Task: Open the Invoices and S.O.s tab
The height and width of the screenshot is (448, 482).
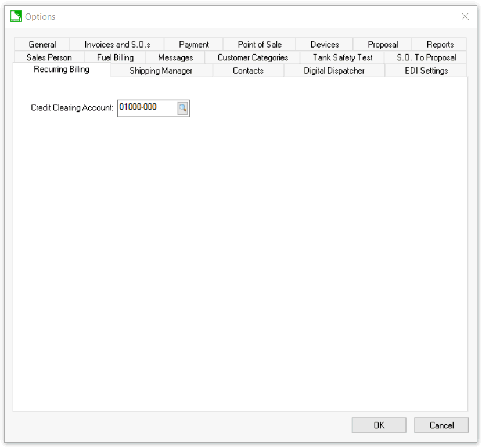Action: click(x=117, y=45)
